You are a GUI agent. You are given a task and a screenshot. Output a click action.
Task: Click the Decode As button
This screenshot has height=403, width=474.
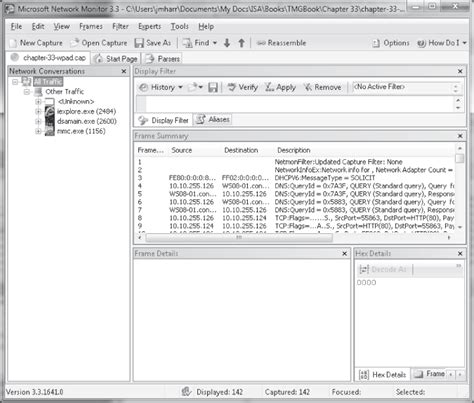tap(383, 270)
